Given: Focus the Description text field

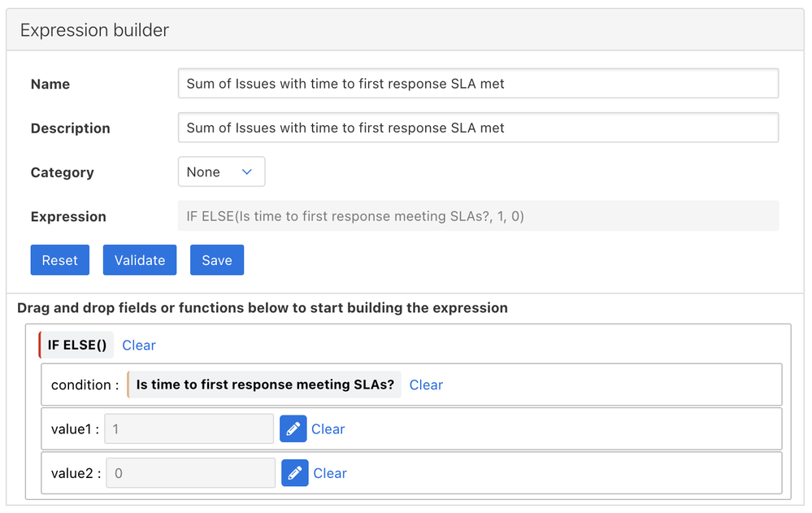Looking at the screenshot, I should point(477,128).
